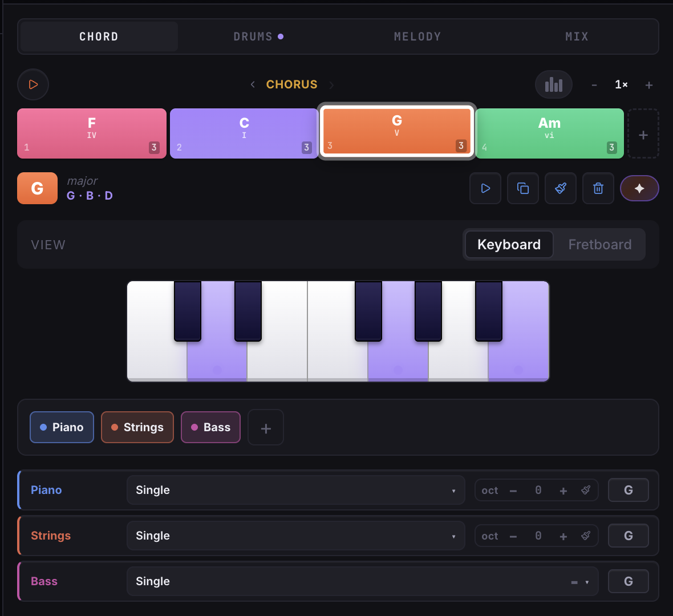Raise the Strings octave
This screenshot has height=616, width=673.
[x=563, y=536]
